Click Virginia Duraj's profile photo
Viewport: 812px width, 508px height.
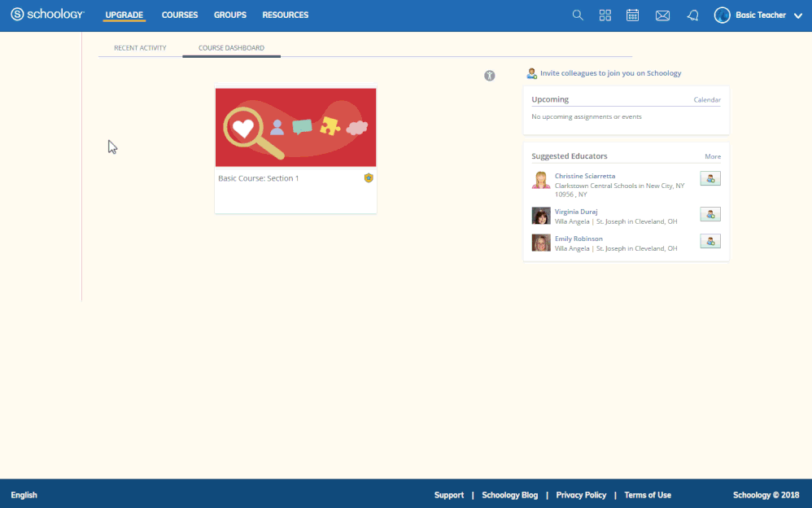click(540, 216)
